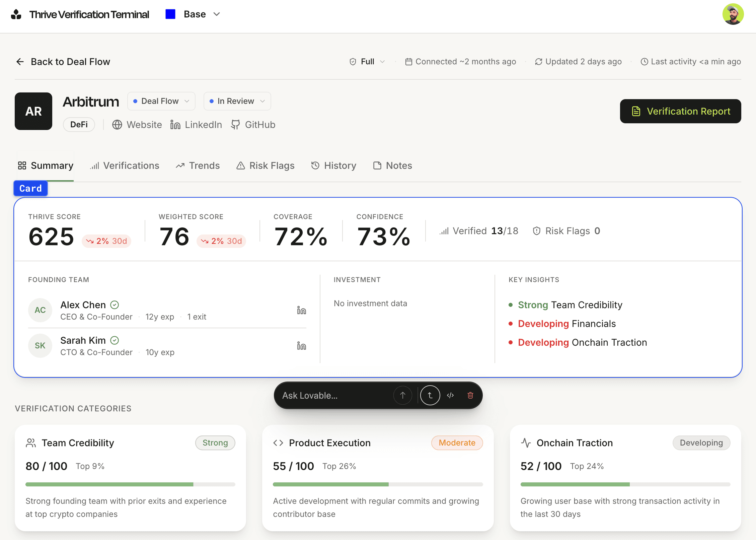Click the send arrow in Ask Lovable bar

tap(403, 395)
